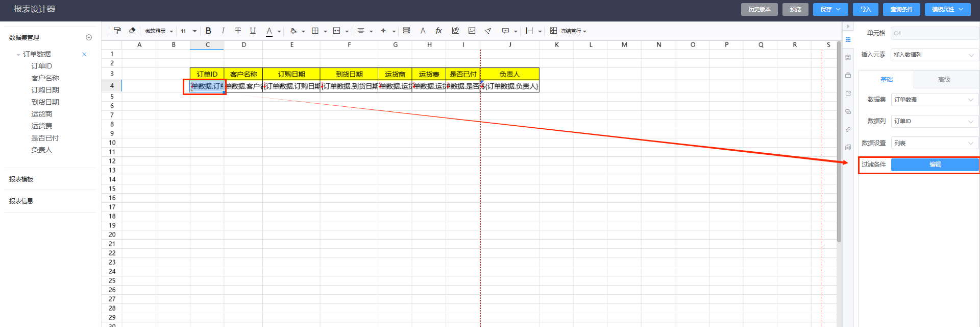The width and height of the screenshot is (980, 327).
Task: Click the 编辑 filter condition button
Action: coord(935,165)
